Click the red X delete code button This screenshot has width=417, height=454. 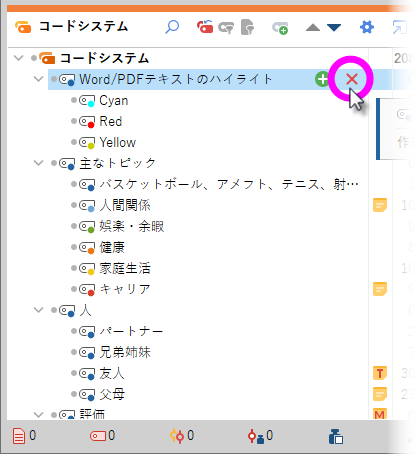(x=352, y=79)
